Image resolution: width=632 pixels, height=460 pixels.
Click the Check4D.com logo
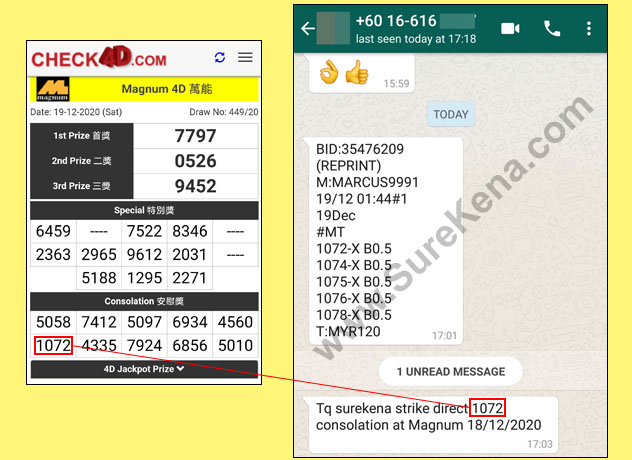99,58
